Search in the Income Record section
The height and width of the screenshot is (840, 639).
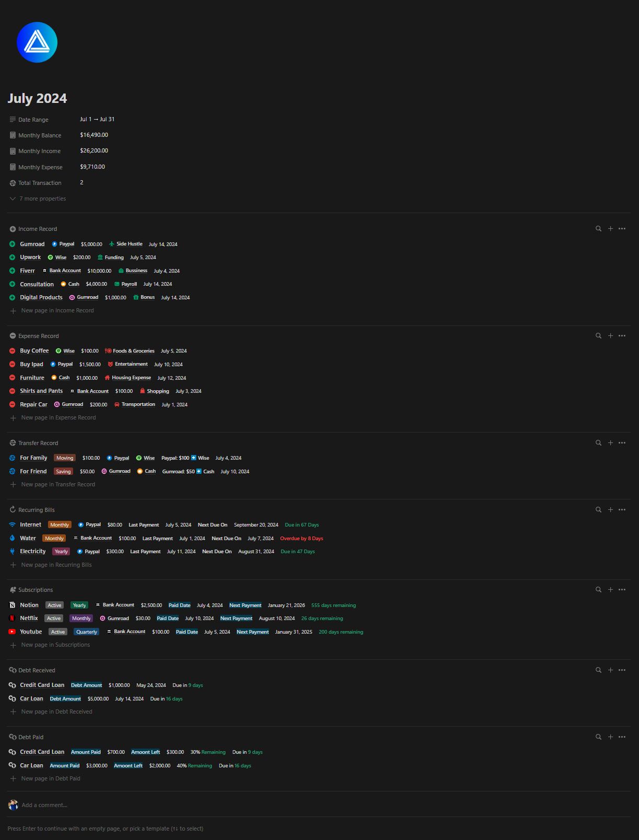coord(598,229)
